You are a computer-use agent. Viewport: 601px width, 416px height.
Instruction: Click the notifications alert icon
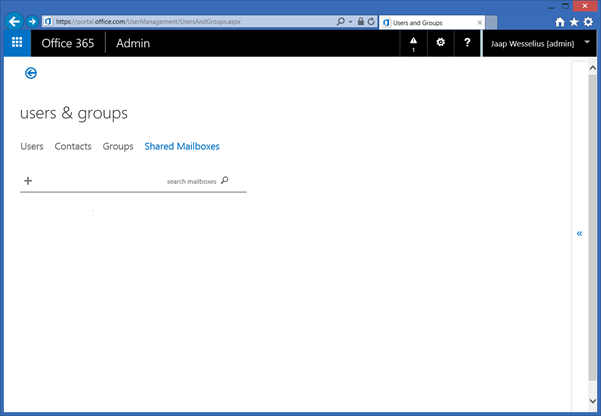click(413, 43)
